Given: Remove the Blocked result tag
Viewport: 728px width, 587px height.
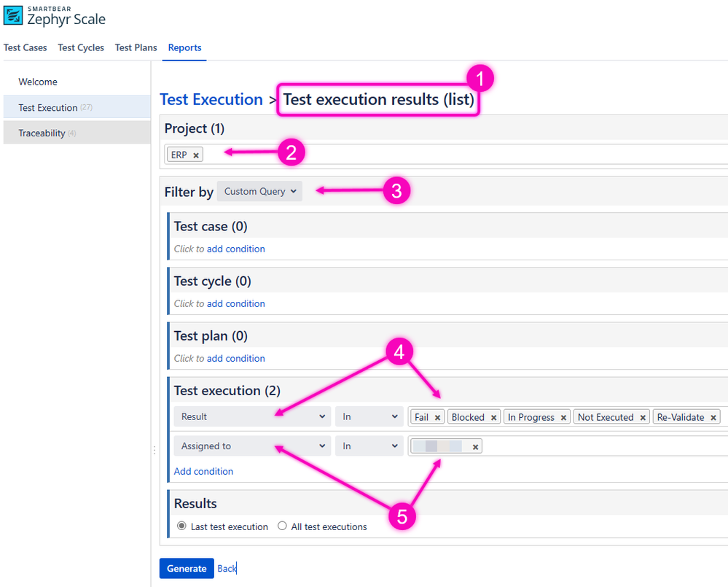Looking at the screenshot, I should (x=493, y=418).
